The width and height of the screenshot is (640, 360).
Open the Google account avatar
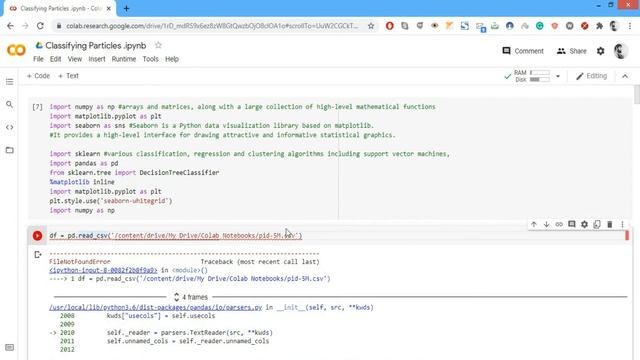(x=620, y=51)
